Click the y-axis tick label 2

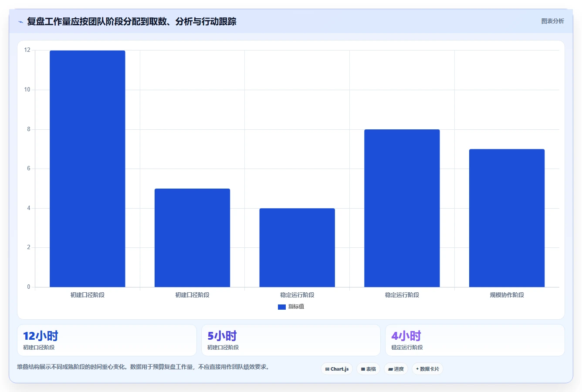(x=29, y=247)
